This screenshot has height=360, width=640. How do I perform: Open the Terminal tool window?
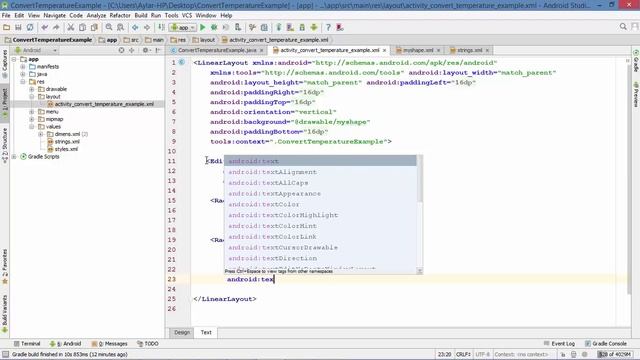pos(27,344)
